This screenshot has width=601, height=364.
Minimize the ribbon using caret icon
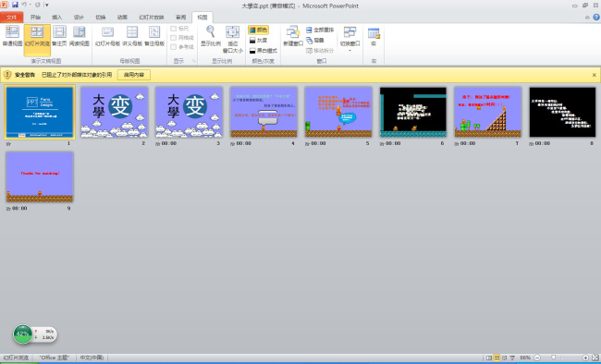(587, 18)
